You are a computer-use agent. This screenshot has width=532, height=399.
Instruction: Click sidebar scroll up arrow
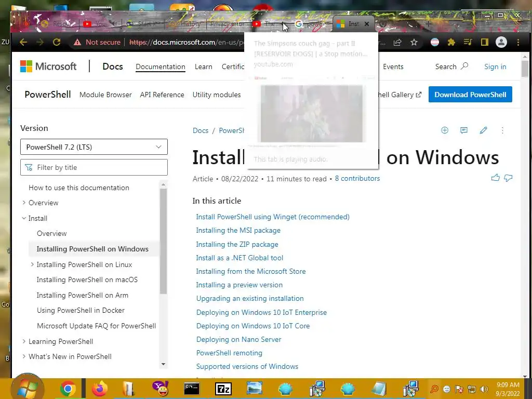163,184
